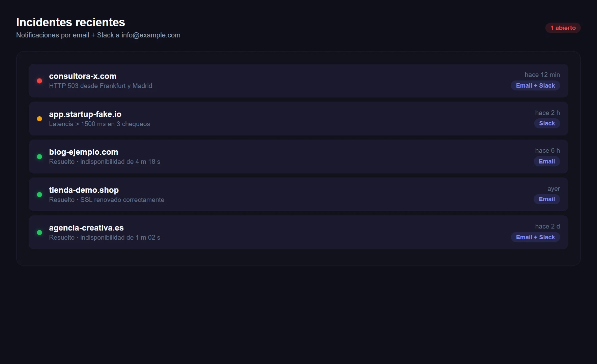Click the Email badge on blog-ejemplo.com
Viewport: 597px width, 364px height.
tap(547, 161)
